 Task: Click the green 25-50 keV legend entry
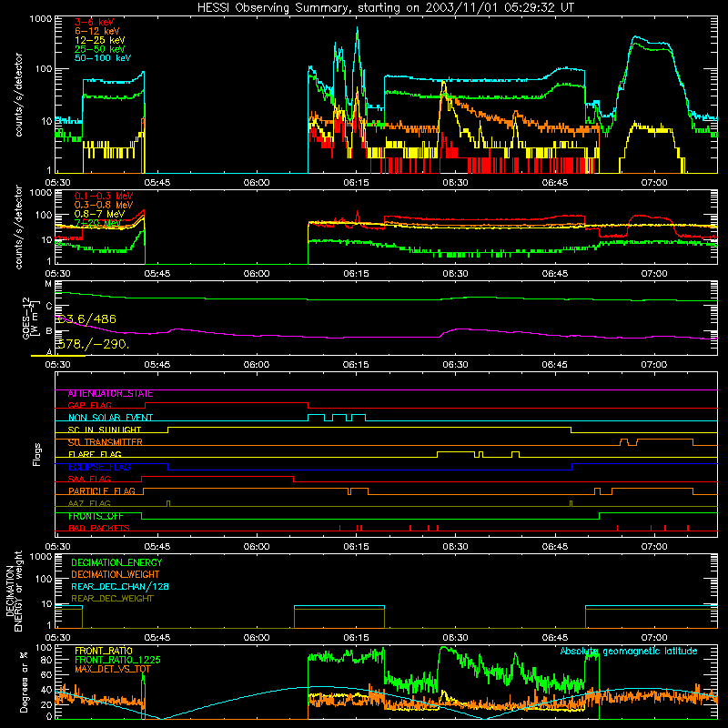coord(100,49)
